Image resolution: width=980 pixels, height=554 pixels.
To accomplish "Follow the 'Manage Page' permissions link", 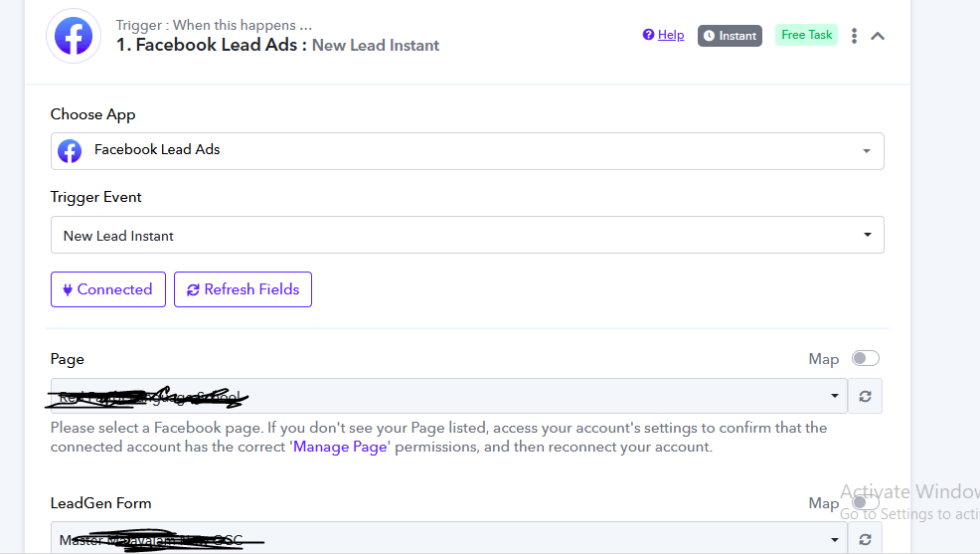I will tap(340, 447).
